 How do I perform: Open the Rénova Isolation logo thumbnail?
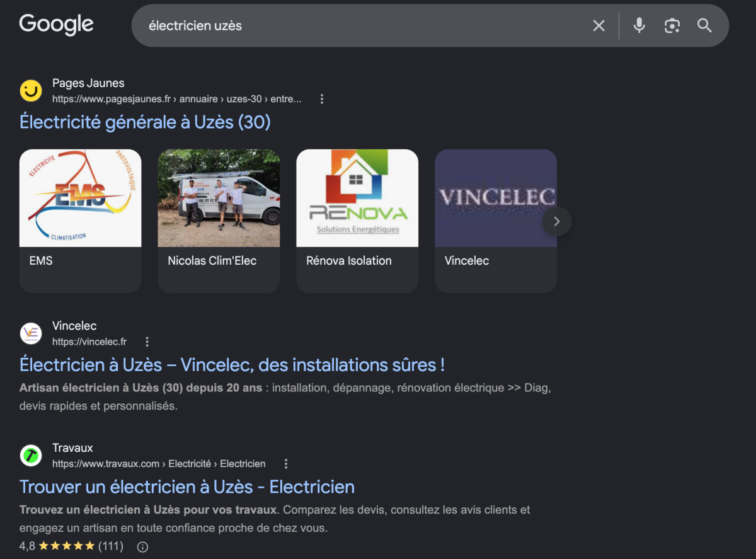coord(357,198)
